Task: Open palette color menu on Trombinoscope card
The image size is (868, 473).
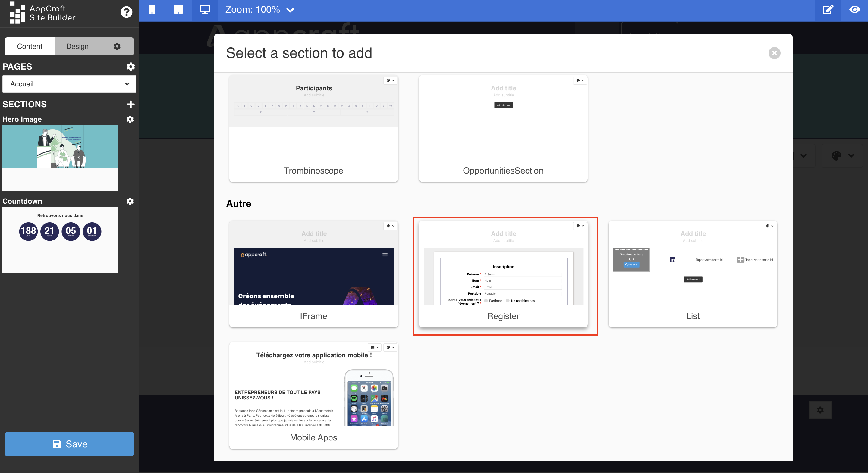Action: (x=390, y=80)
